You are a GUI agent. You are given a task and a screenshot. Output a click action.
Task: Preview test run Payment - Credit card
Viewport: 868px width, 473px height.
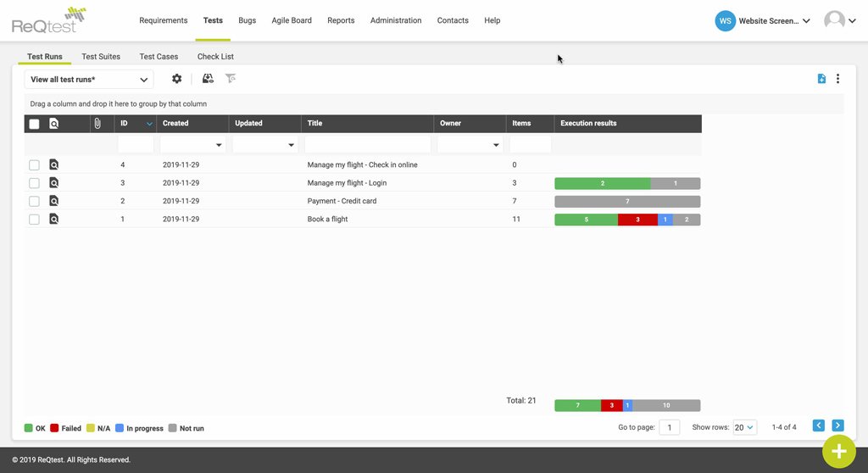click(53, 201)
